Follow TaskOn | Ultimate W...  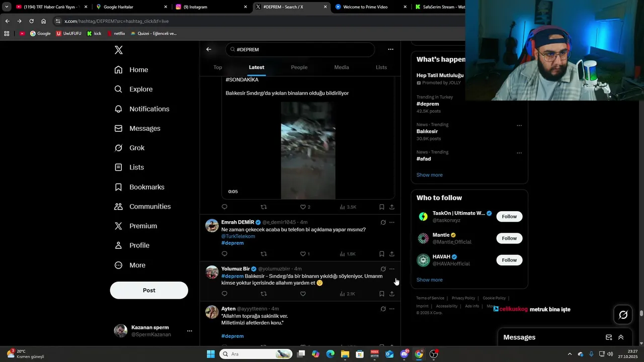pyautogui.click(x=509, y=217)
